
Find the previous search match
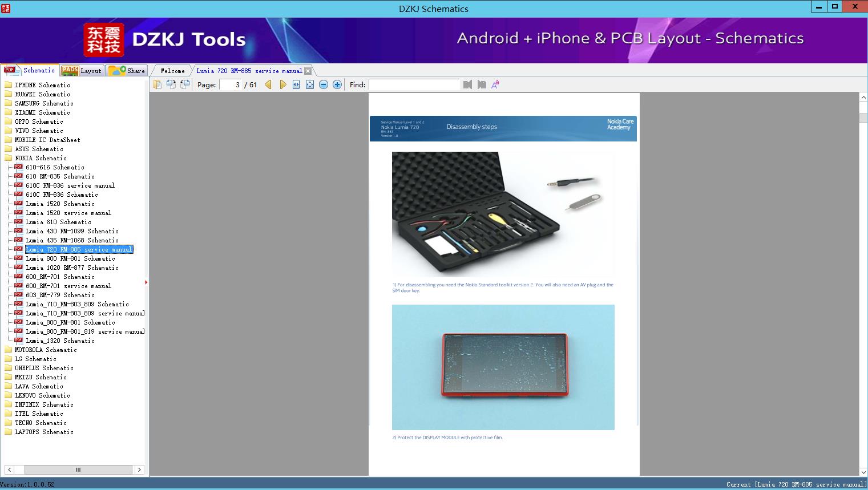point(468,84)
